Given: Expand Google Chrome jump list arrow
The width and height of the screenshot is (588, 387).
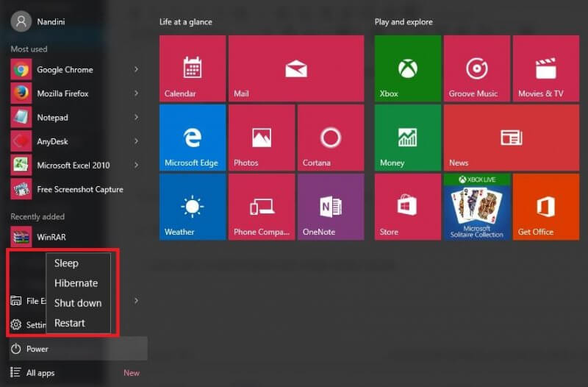Looking at the screenshot, I should [136, 69].
